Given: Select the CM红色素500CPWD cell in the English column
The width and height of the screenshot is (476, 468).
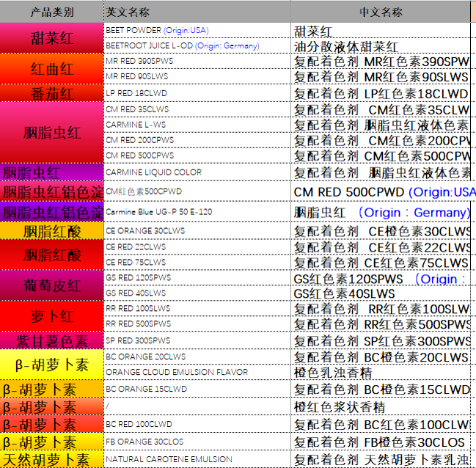Looking at the screenshot, I should coord(197,191).
